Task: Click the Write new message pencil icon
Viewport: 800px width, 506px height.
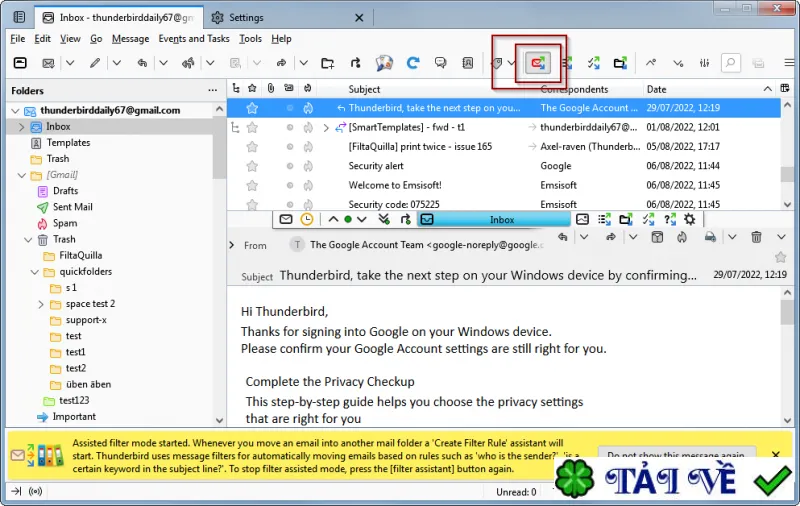Action: click(94, 63)
